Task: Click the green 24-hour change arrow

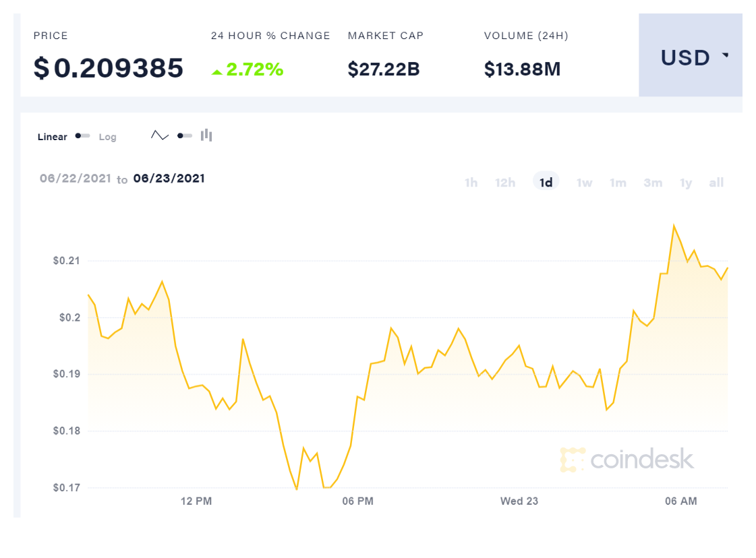Action: coord(216,71)
